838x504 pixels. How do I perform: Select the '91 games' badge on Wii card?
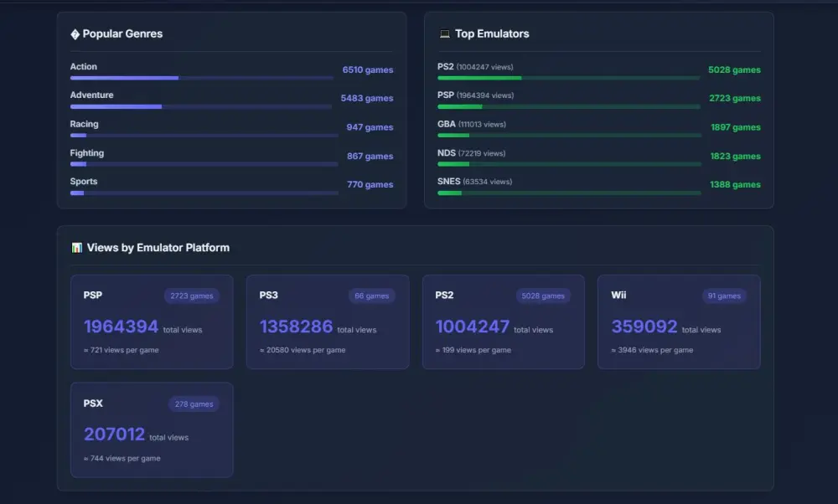click(x=724, y=296)
